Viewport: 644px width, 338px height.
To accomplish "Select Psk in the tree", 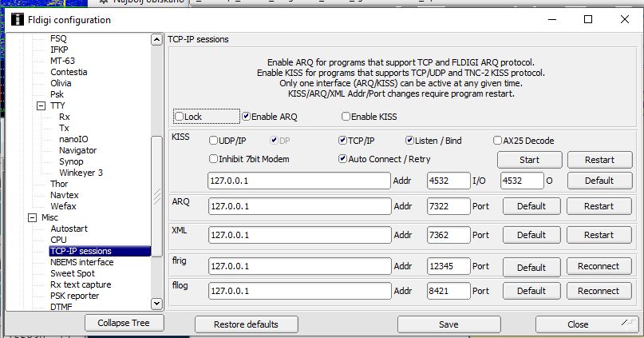I will (57, 94).
